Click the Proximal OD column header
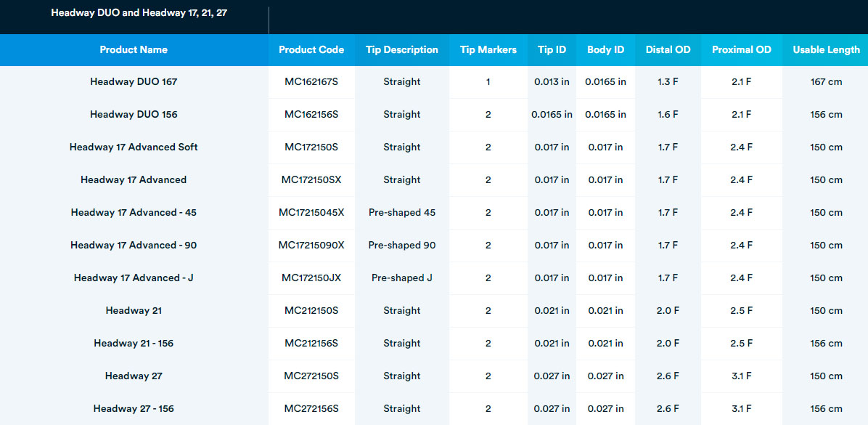The height and width of the screenshot is (425, 868). 742,50
